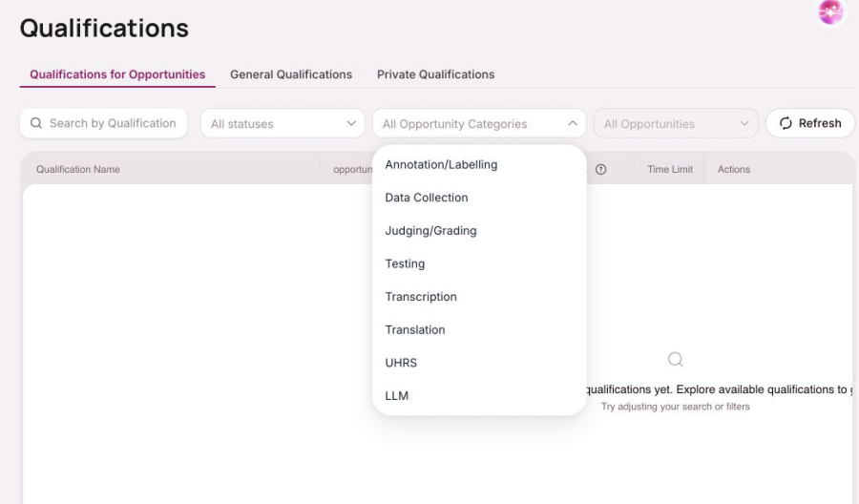Image resolution: width=859 pixels, height=504 pixels.
Task: Click the help question mark icon in table header
Action: pos(600,169)
